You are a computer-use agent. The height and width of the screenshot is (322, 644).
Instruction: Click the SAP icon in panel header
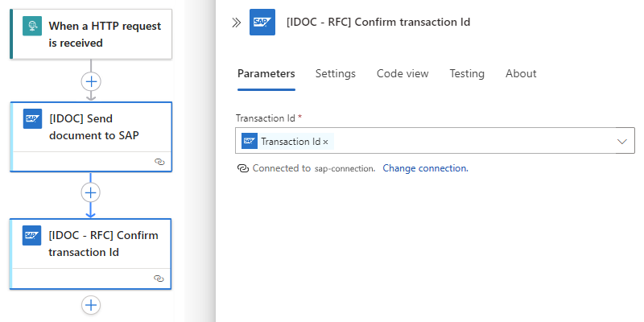click(262, 23)
